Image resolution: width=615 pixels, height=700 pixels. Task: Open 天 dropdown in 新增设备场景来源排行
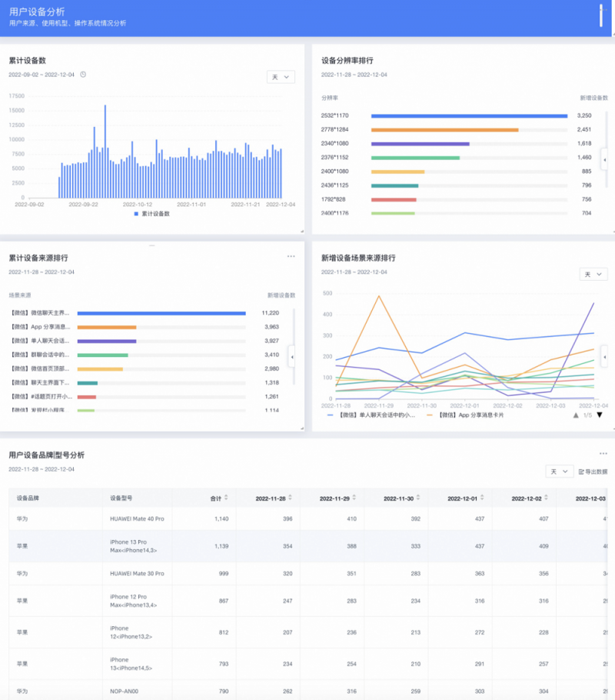(x=593, y=275)
